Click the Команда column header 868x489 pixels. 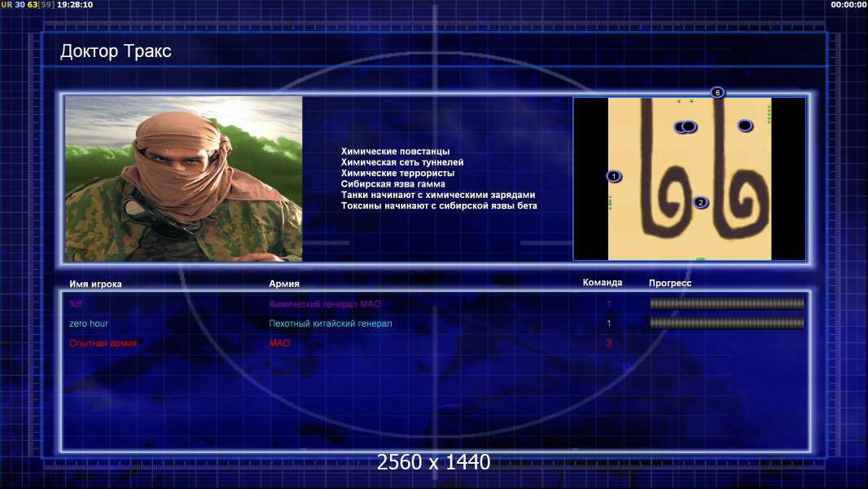(x=603, y=283)
